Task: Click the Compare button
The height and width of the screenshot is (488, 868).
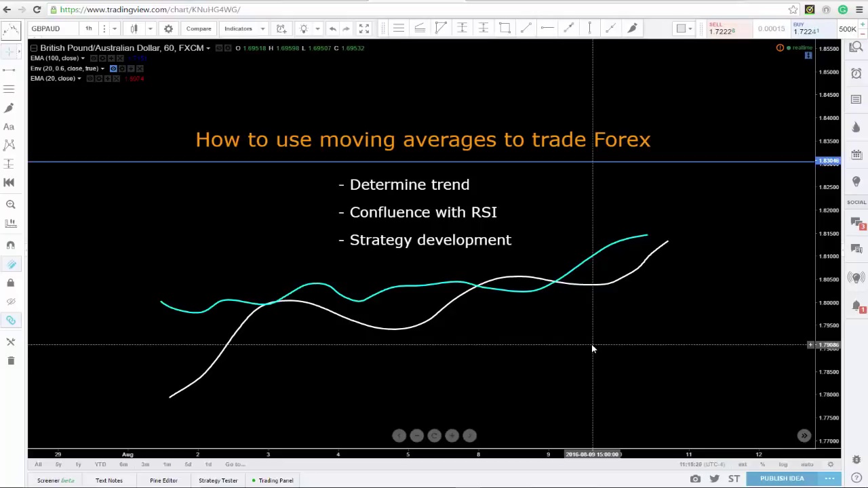Action: [x=199, y=28]
